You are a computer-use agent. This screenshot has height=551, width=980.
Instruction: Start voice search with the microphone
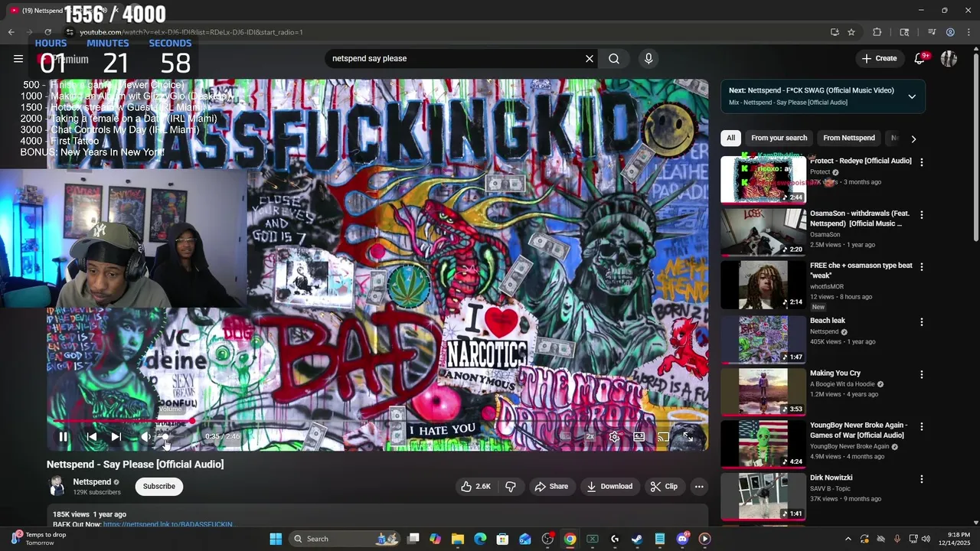[648, 58]
